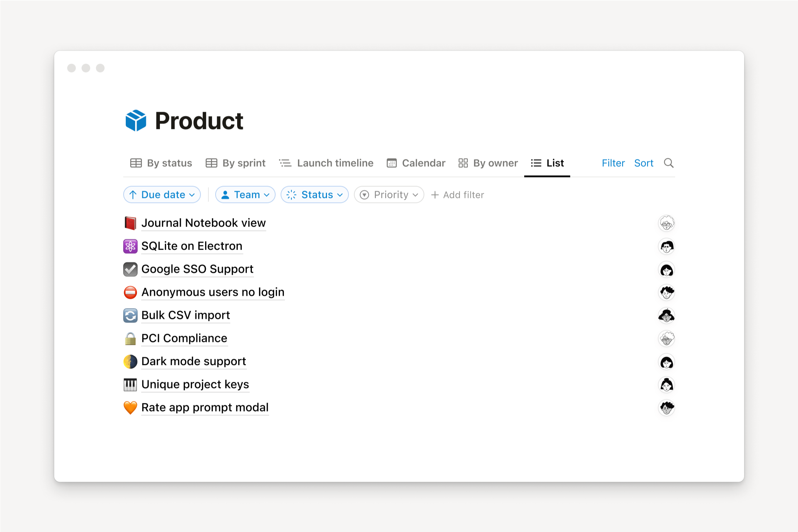Image resolution: width=798 pixels, height=532 pixels.
Task: Click the no-entry icon beside Anonymous users
Action: [130, 292]
